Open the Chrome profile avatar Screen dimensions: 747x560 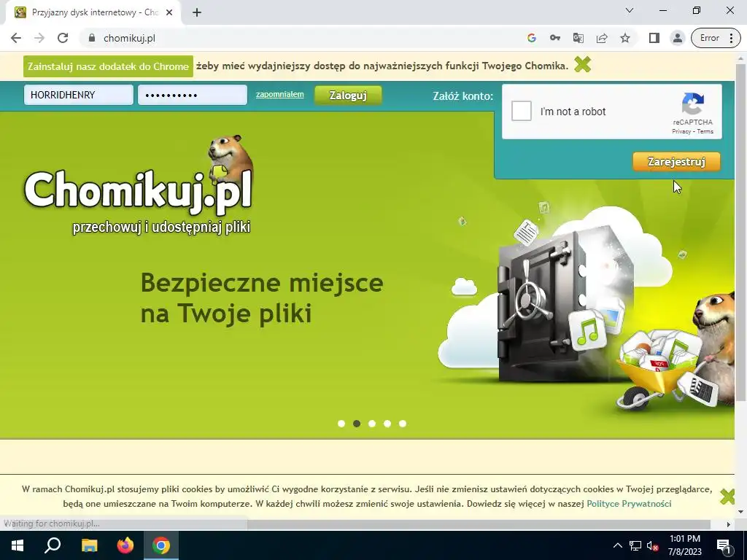point(678,38)
